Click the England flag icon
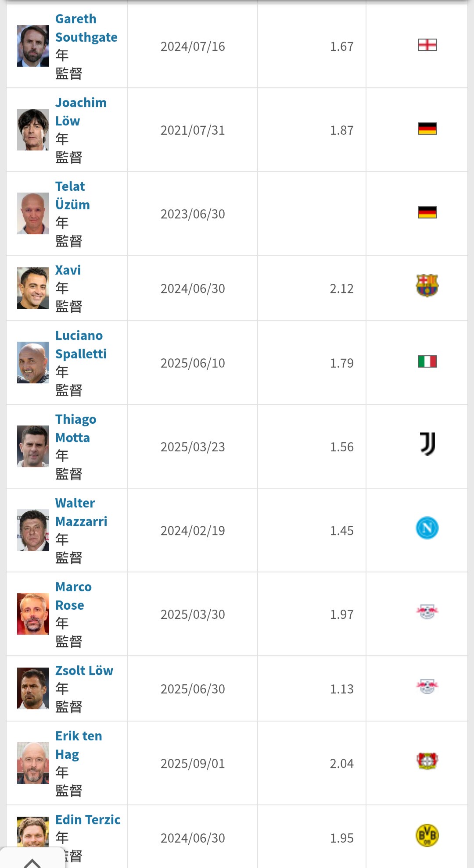The height and width of the screenshot is (868, 474). (427, 45)
